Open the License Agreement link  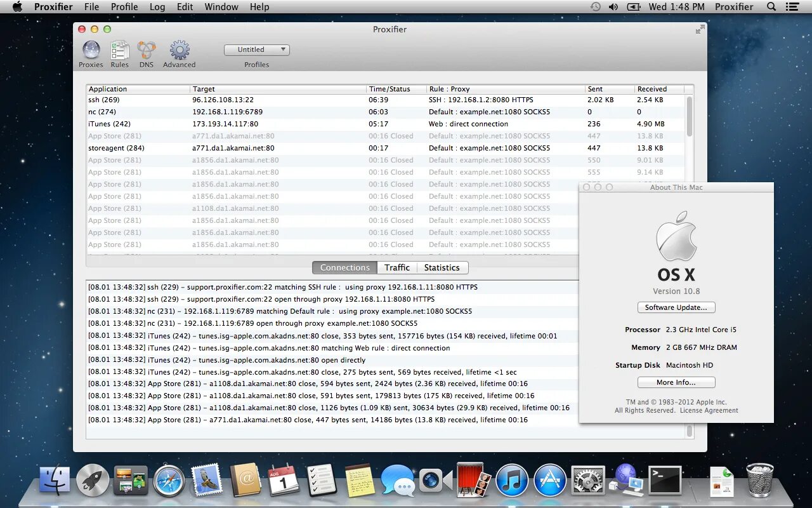[x=709, y=411]
